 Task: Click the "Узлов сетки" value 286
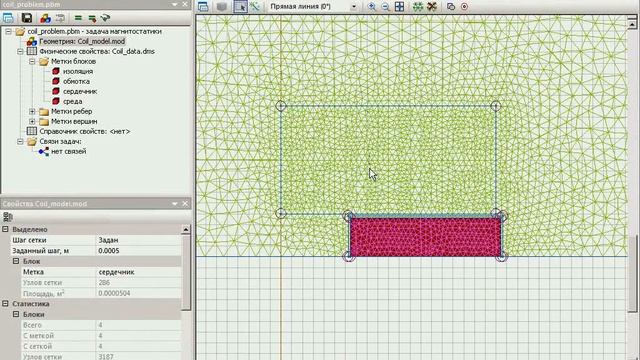point(138,282)
